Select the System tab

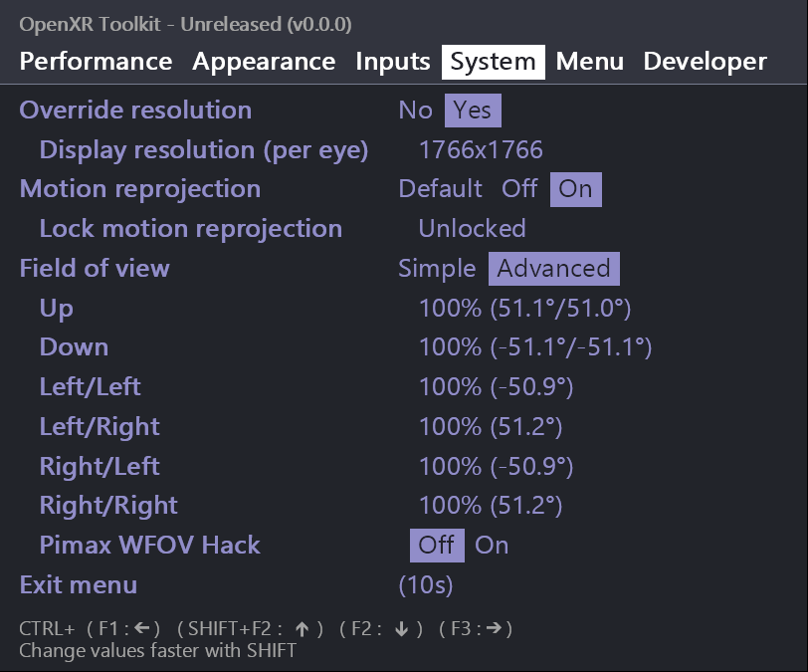(x=493, y=62)
